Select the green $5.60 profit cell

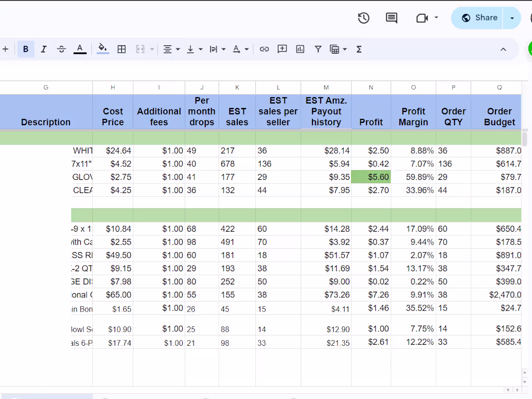pyautogui.click(x=371, y=177)
